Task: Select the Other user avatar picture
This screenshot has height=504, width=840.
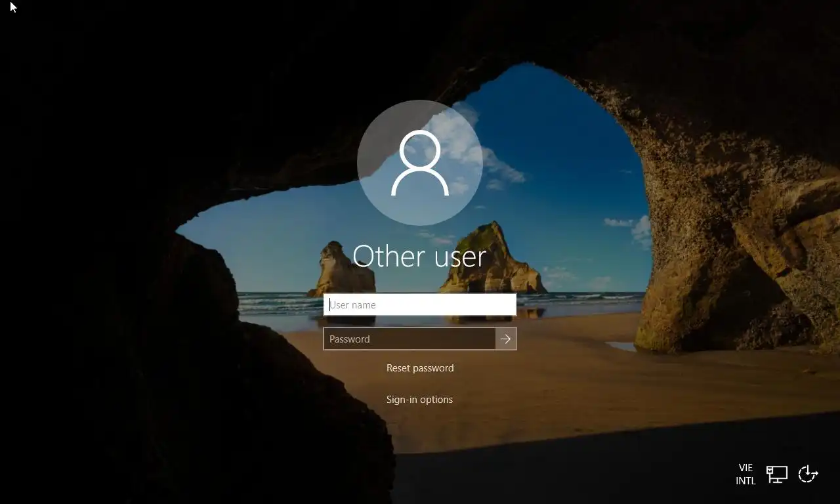Action: point(420,163)
